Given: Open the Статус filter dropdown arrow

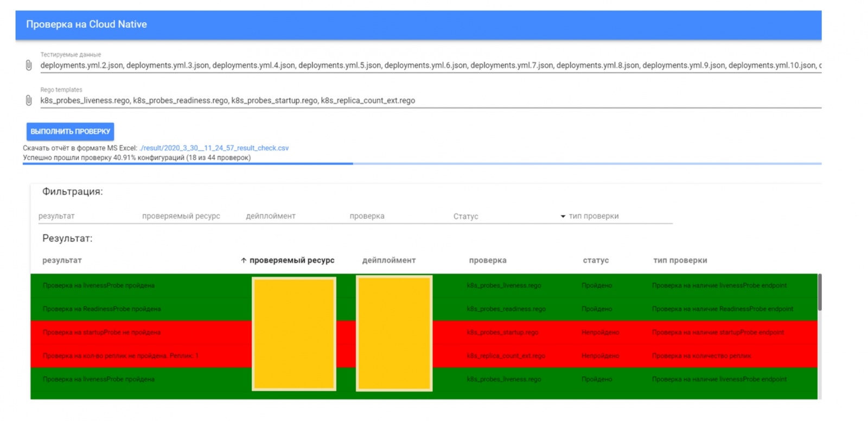Looking at the screenshot, I should 563,216.
